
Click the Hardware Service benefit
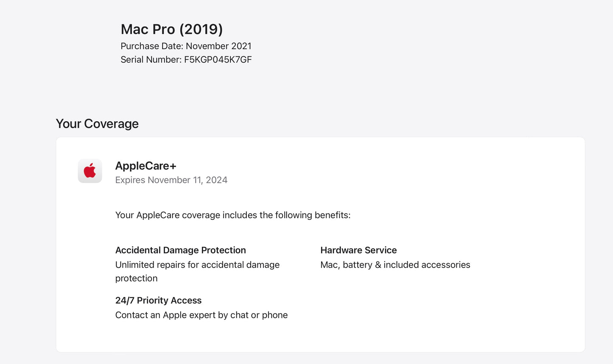[358, 250]
